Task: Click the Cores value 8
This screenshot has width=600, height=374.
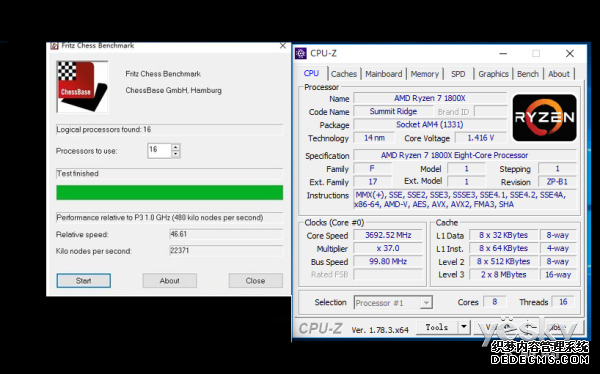Action: click(494, 302)
